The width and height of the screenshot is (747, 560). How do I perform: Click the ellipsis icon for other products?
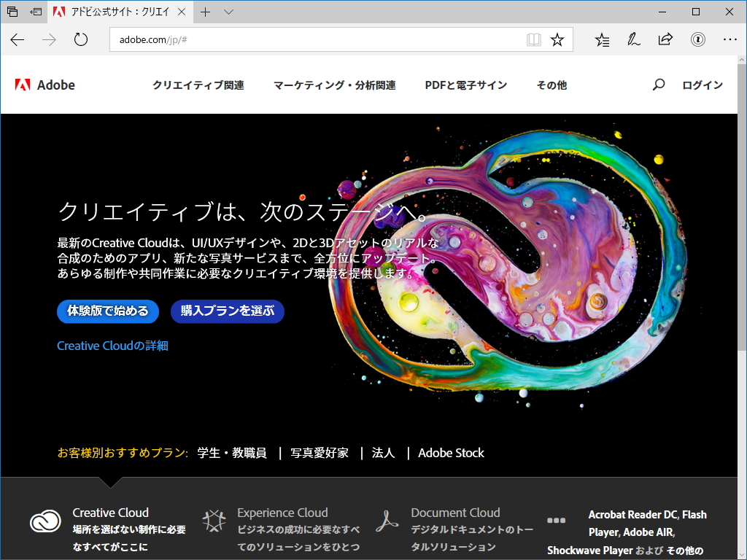(557, 519)
